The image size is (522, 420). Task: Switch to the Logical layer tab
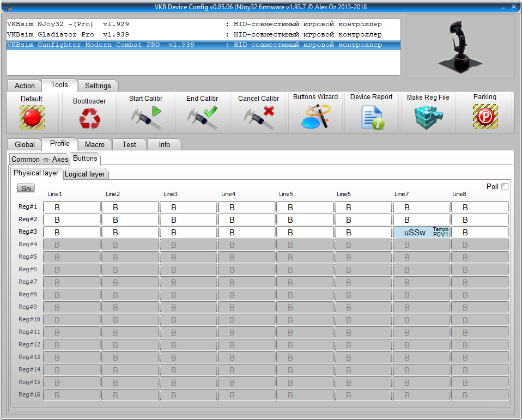pos(85,174)
